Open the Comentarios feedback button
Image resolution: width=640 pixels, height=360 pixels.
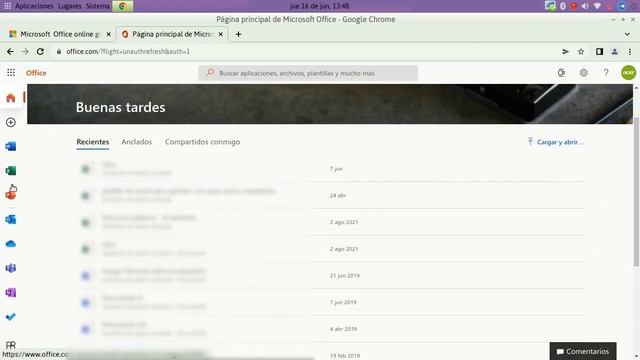point(583,351)
